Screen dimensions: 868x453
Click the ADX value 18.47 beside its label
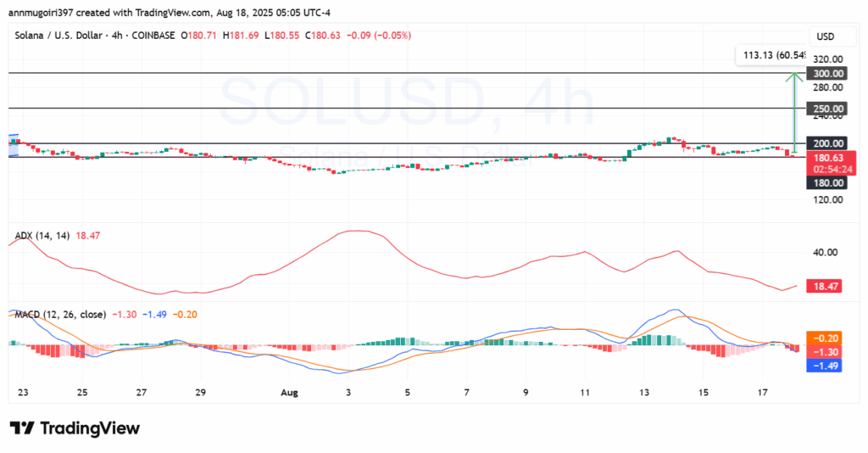(88, 235)
